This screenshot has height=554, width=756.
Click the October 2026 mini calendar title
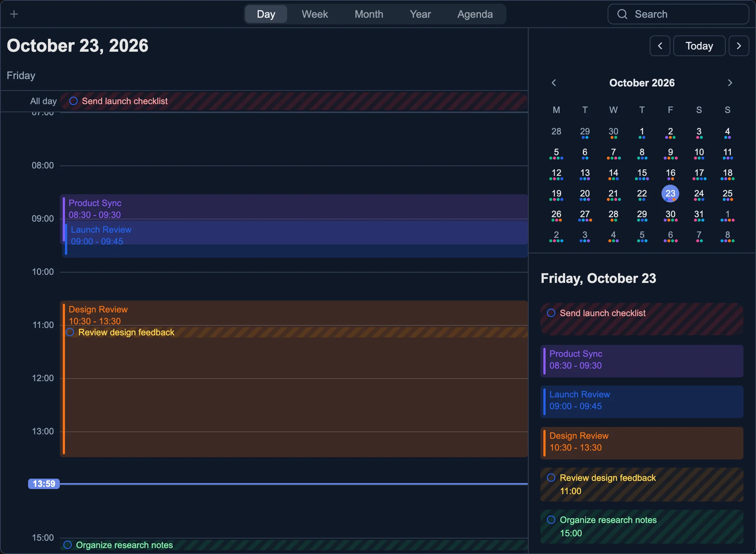642,83
